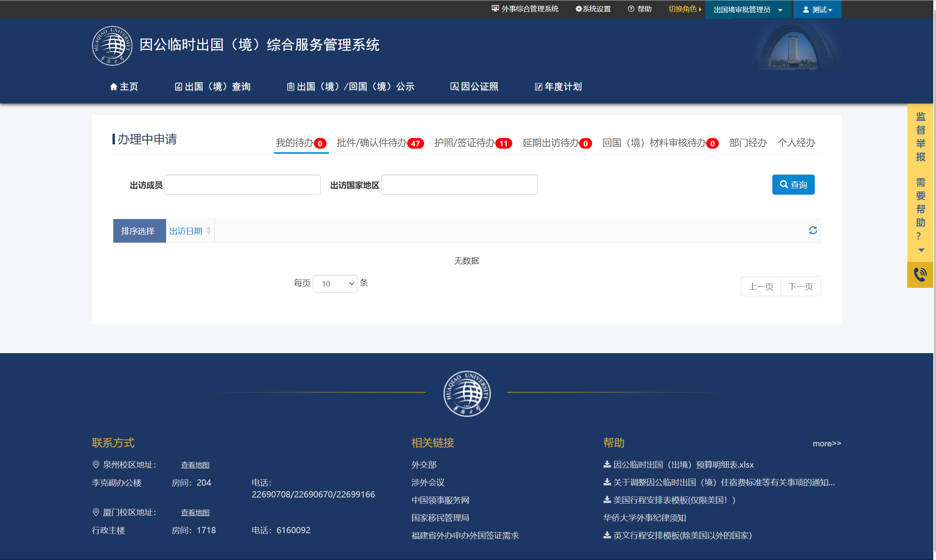This screenshot has height=560, width=936.
Task: Toggle 出访日期 sort order
Action: [x=190, y=231]
